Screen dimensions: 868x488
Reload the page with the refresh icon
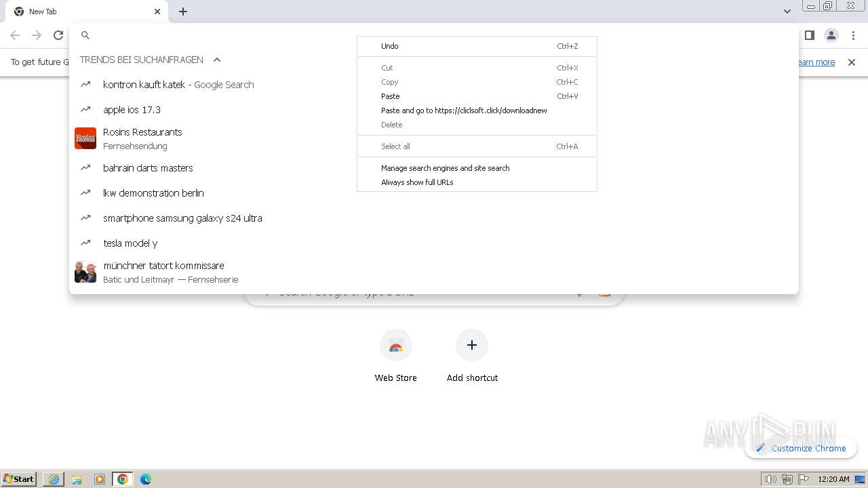tap(58, 35)
